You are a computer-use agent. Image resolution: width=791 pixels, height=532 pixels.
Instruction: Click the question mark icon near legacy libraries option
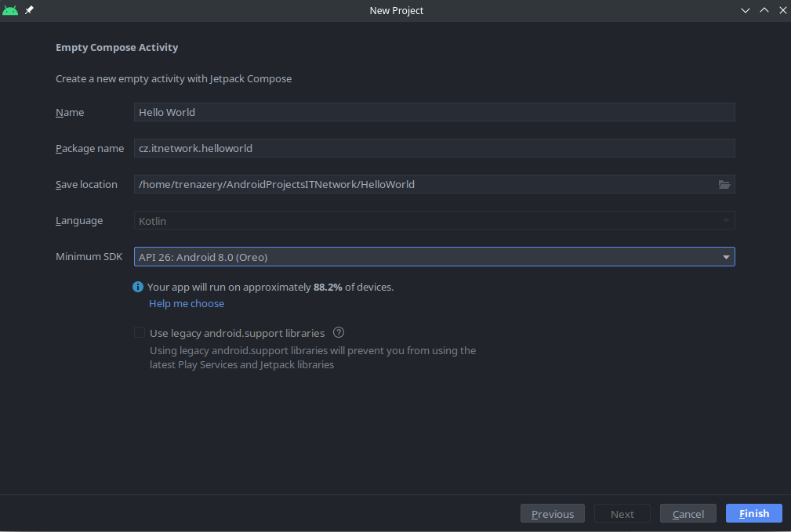[x=338, y=332]
